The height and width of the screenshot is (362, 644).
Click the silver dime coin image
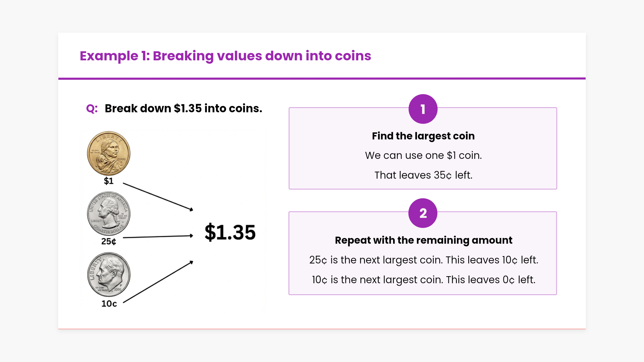coord(109,275)
